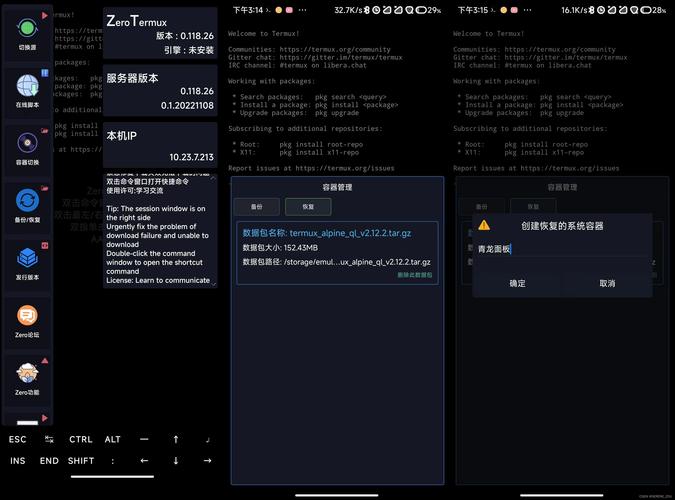This screenshot has width=675, height=500.
Task: Click 16.1K/s network speed indicator
Action: tap(574, 10)
